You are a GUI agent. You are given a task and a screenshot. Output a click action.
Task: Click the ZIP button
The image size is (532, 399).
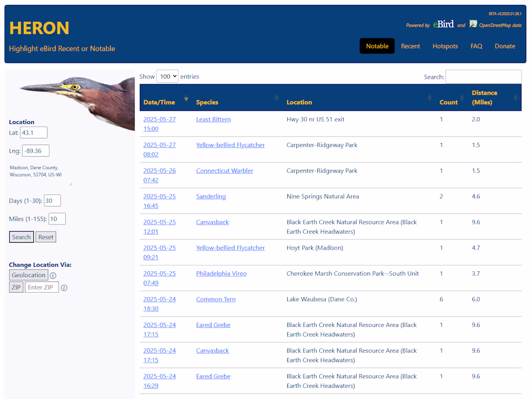point(16,287)
